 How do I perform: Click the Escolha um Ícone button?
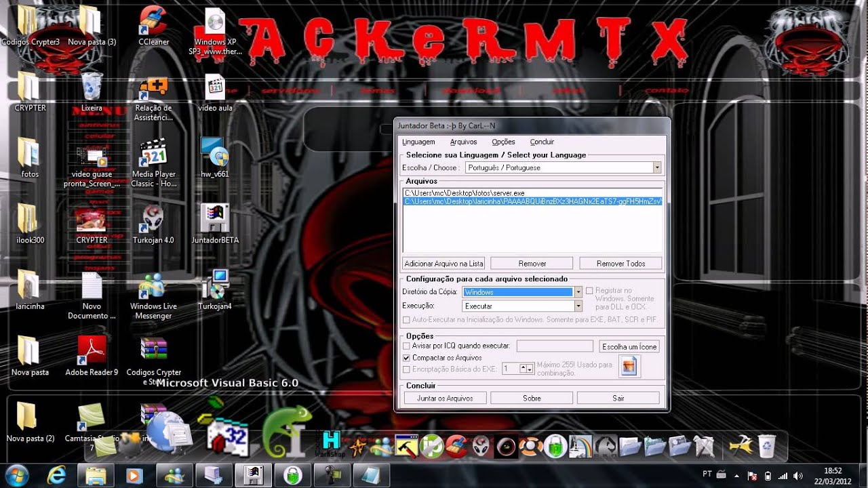point(629,346)
